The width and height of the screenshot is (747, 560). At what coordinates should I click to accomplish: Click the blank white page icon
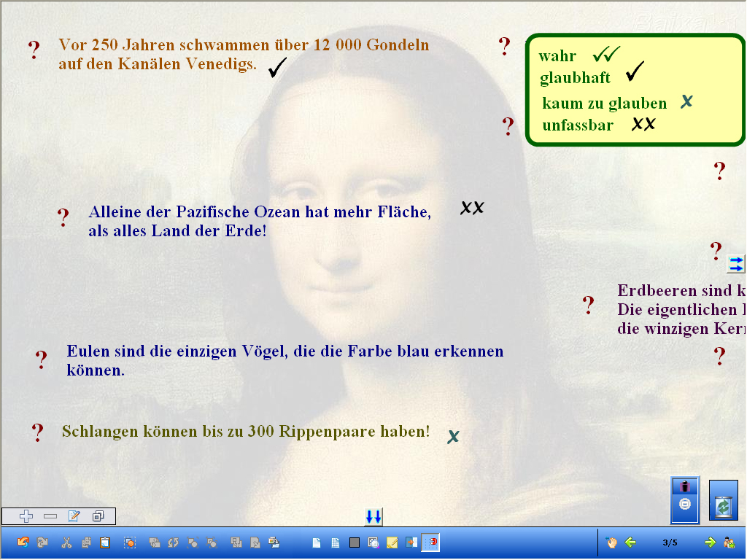(317, 542)
